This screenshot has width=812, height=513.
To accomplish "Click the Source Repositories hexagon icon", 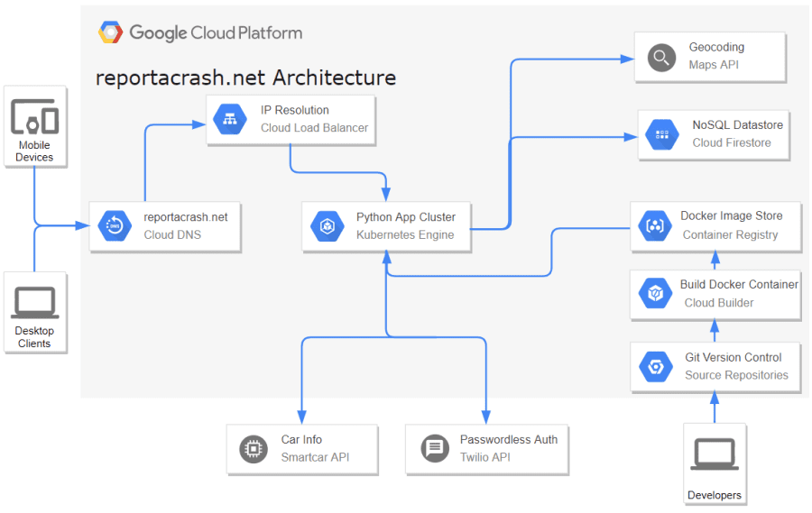I will [x=656, y=367].
